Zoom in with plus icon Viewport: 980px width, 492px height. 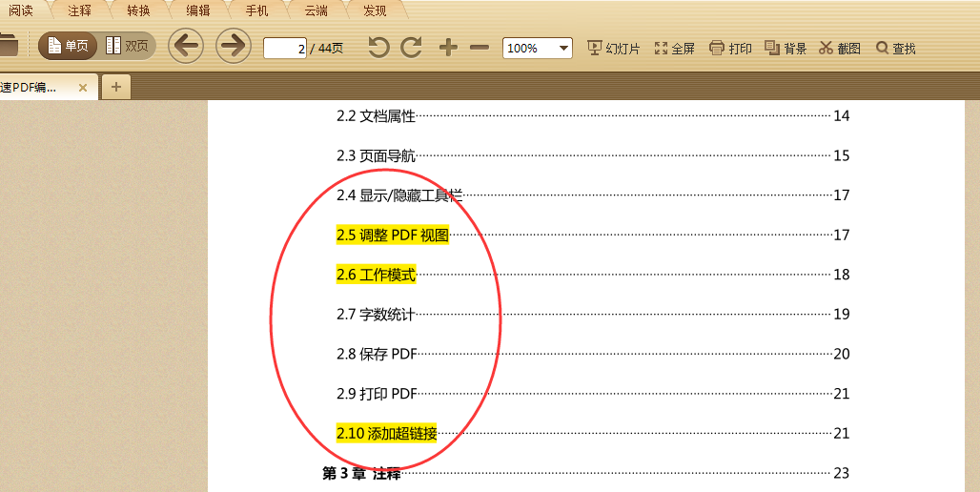pos(448,48)
